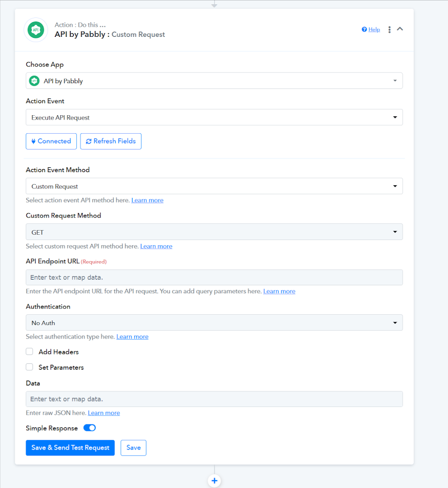Toggle the Simple Response switch

tap(89, 428)
